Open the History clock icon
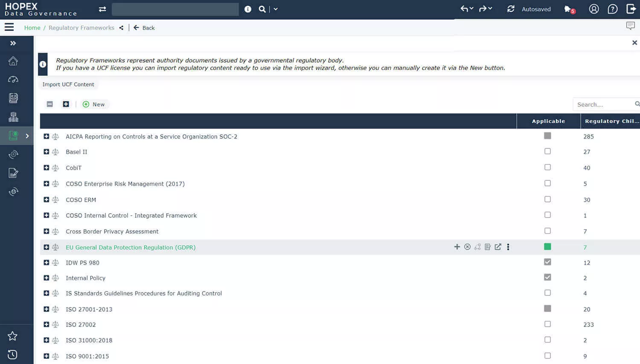Viewport: 640px width, 364px height. tap(13, 355)
